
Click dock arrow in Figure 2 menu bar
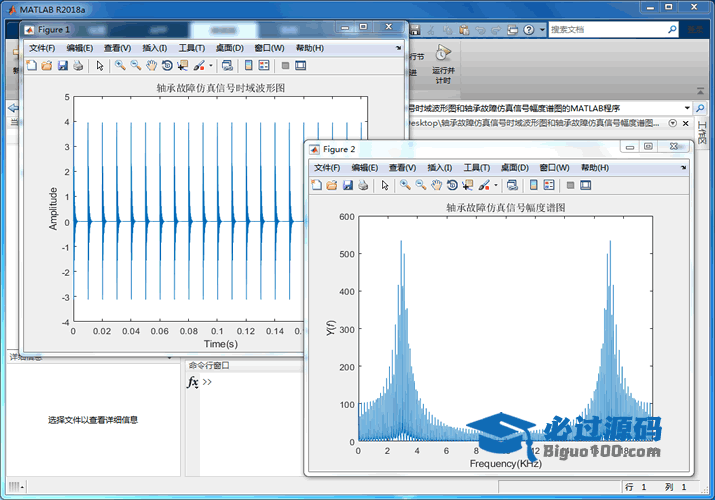click(x=684, y=168)
